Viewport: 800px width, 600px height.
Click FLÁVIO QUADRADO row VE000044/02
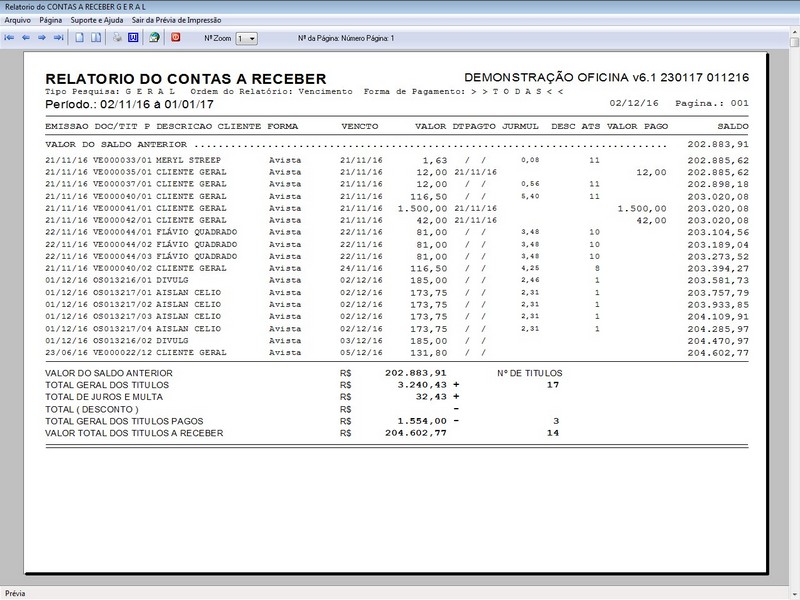[x=397, y=244]
